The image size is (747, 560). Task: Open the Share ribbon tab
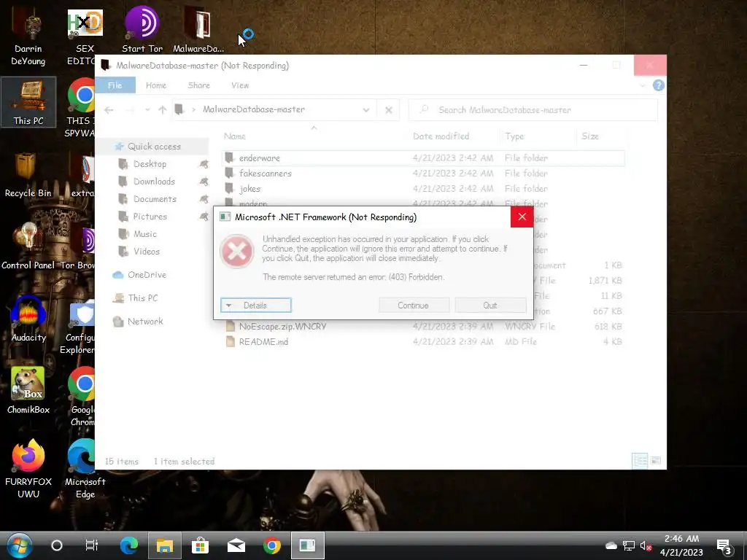click(x=198, y=85)
